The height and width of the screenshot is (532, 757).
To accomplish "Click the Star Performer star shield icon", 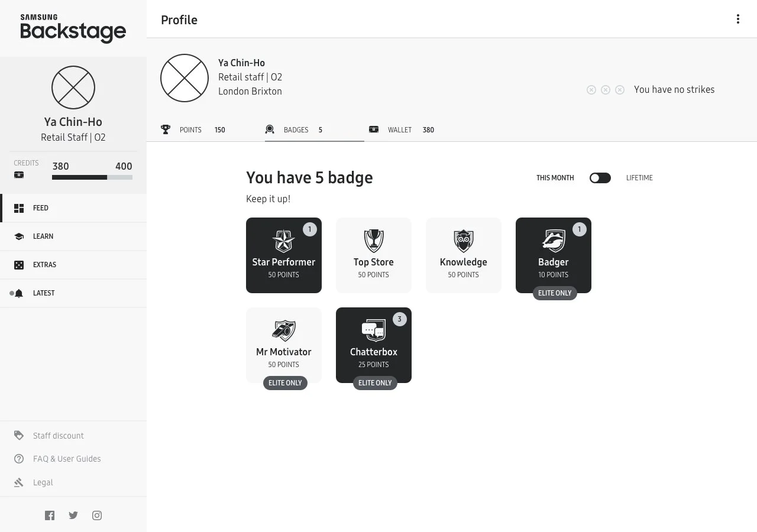I will click(x=284, y=241).
